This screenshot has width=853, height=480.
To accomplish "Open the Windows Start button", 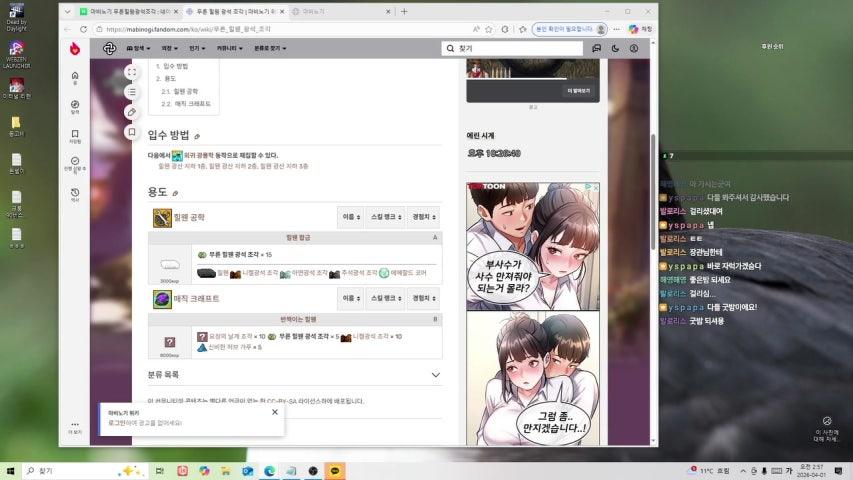I will point(10,471).
